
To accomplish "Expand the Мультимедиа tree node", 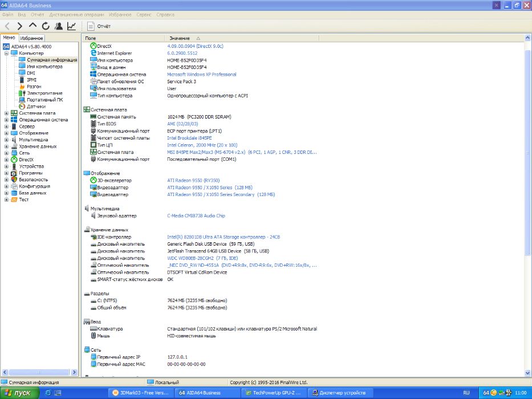I will click(x=6, y=140).
